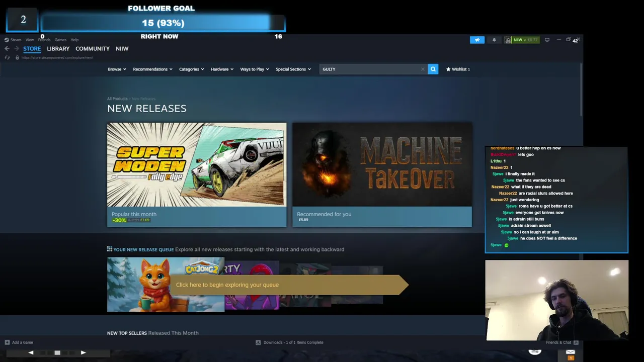Click the webcam video overlay
The height and width of the screenshot is (362, 644).
[x=557, y=300]
